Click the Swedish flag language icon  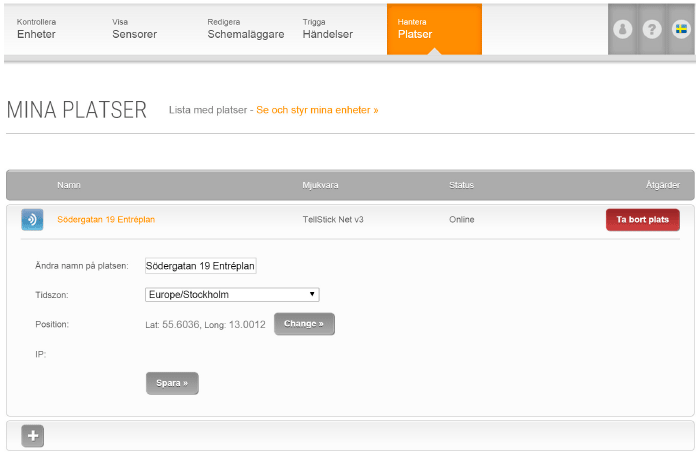[681, 29]
